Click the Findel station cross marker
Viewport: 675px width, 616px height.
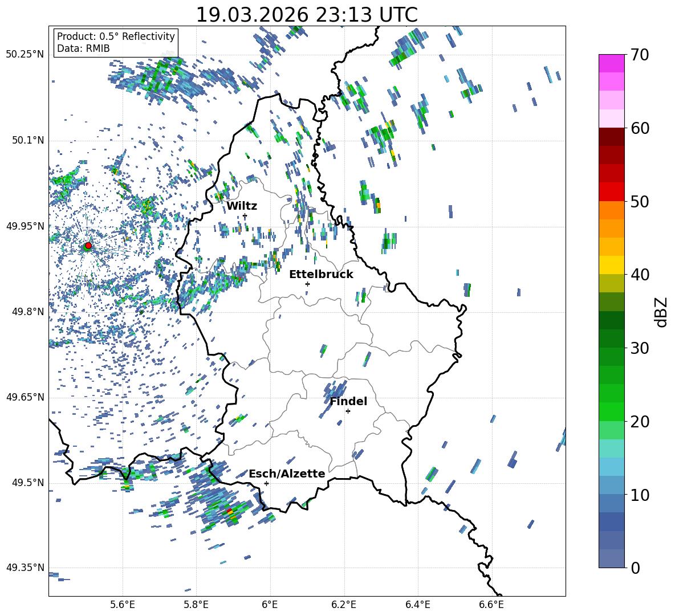tap(348, 411)
